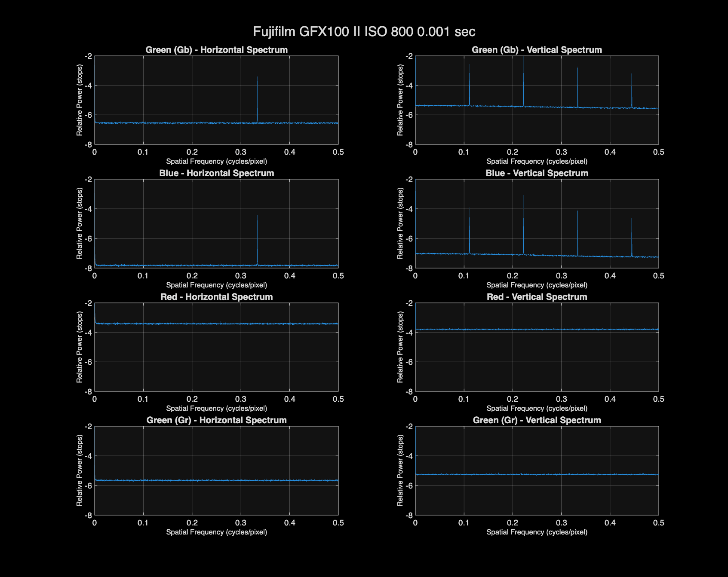This screenshot has height=577, width=728.
Task: Click the 0.3 tick under Green (Gb) Horizontal plot
Action: pos(241,152)
